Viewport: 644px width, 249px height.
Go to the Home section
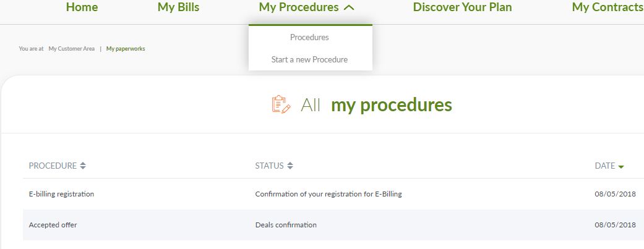coord(82,7)
